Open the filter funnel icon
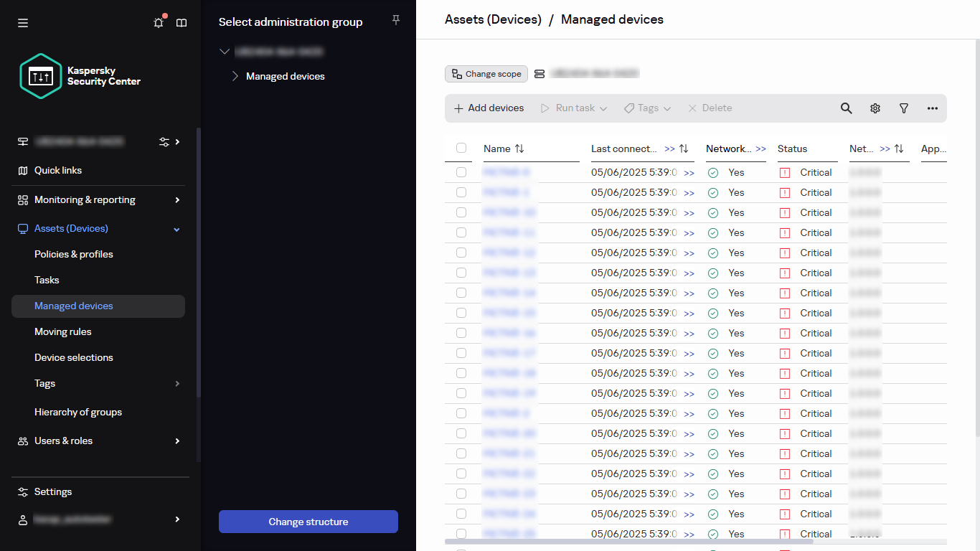This screenshot has width=980, height=551. [x=904, y=108]
